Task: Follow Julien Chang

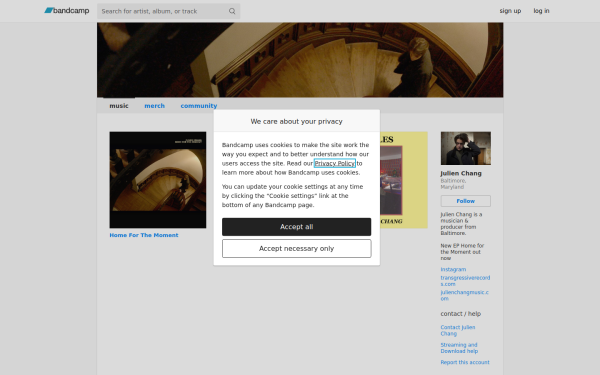Action: [466, 201]
